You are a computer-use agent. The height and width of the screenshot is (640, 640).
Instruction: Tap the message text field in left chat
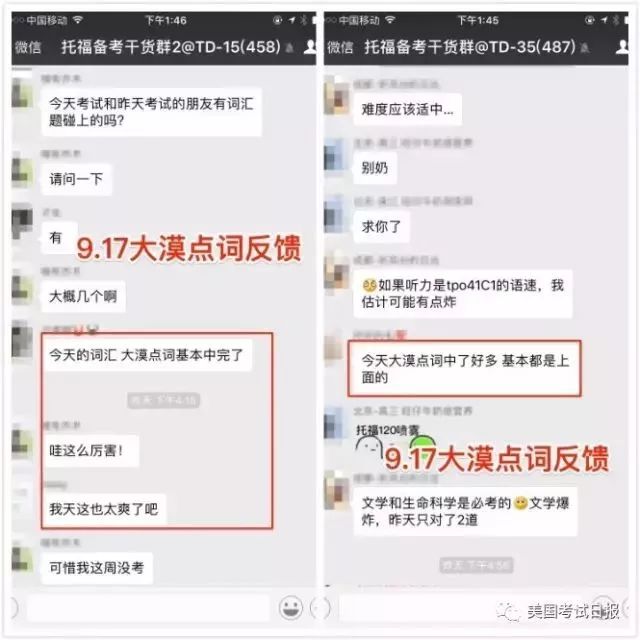point(148,608)
